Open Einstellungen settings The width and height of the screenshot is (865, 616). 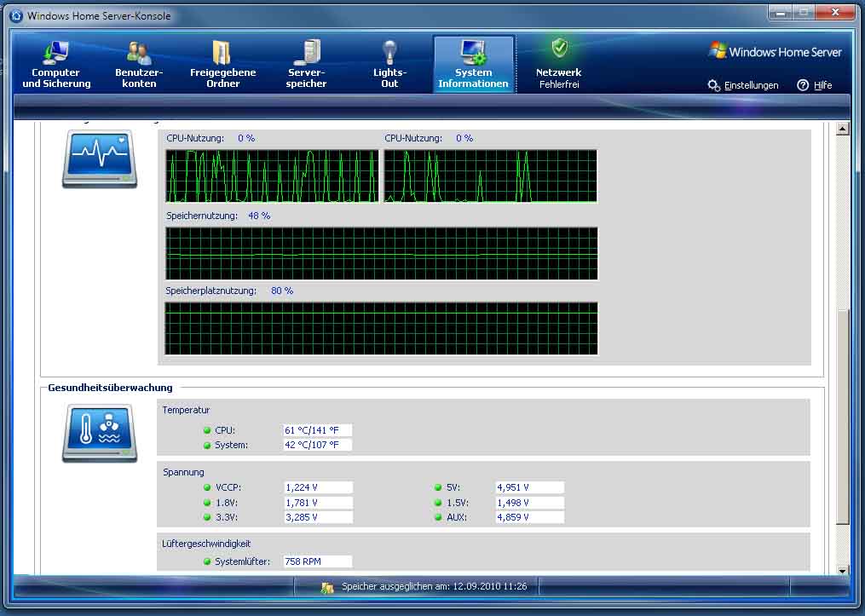743,85
